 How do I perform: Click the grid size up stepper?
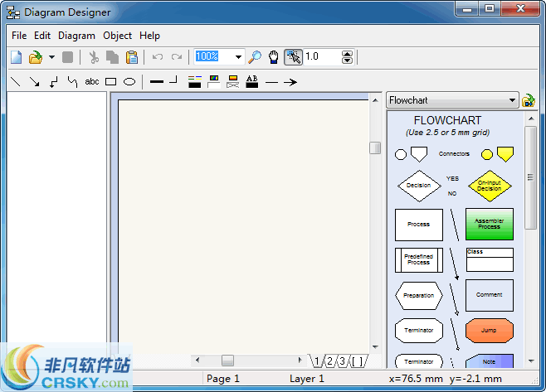coord(347,54)
